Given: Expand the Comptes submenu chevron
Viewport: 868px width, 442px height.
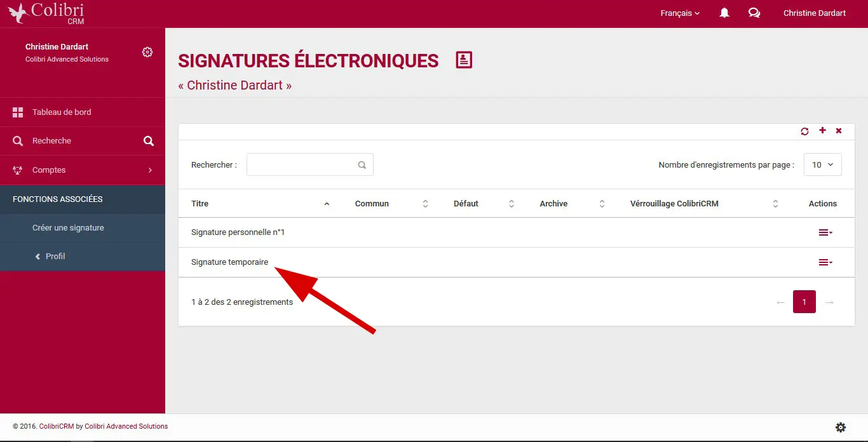Looking at the screenshot, I should [150, 170].
